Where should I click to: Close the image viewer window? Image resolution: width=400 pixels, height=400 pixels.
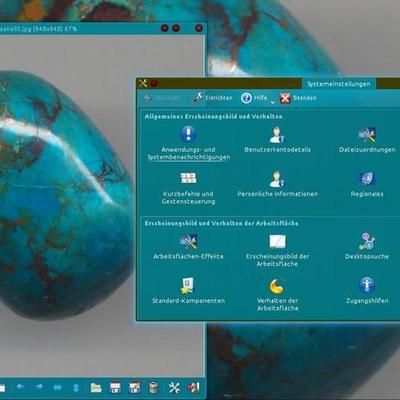coord(199,28)
